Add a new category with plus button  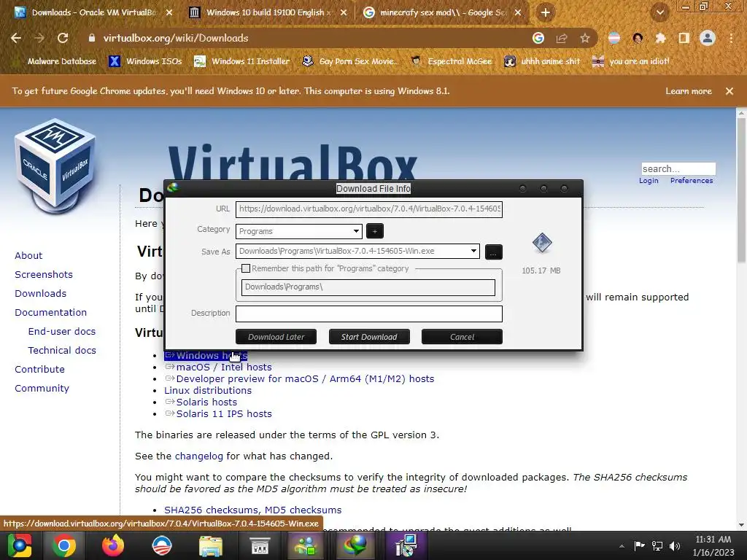pos(375,231)
